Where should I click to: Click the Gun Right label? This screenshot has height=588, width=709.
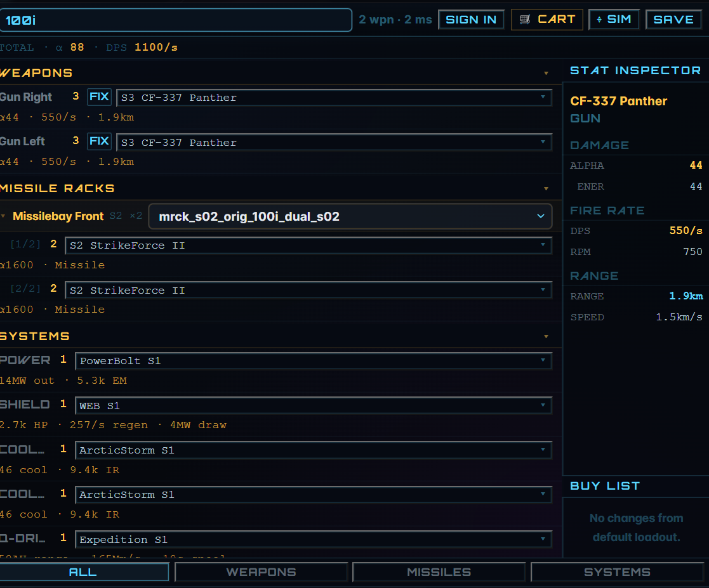26,96
